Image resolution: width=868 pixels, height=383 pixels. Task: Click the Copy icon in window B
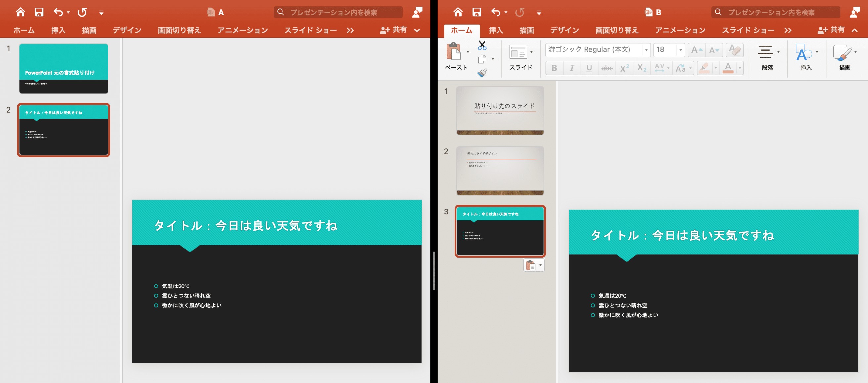click(x=482, y=59)
